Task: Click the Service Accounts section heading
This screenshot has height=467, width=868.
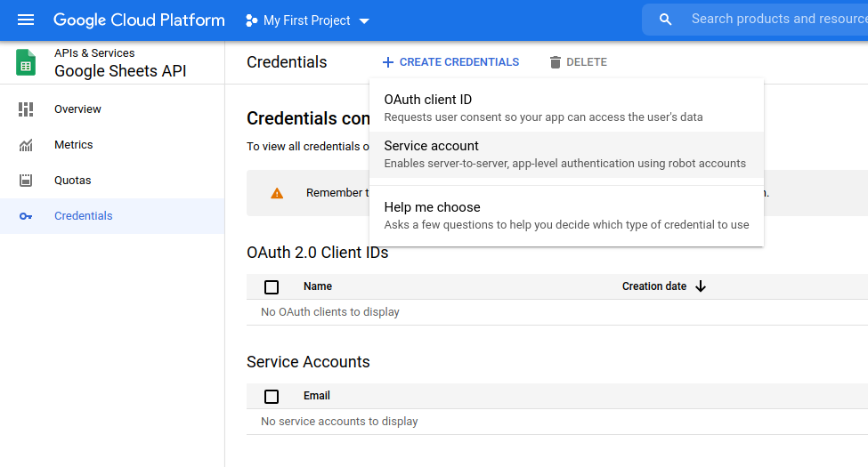Action: 308,362
